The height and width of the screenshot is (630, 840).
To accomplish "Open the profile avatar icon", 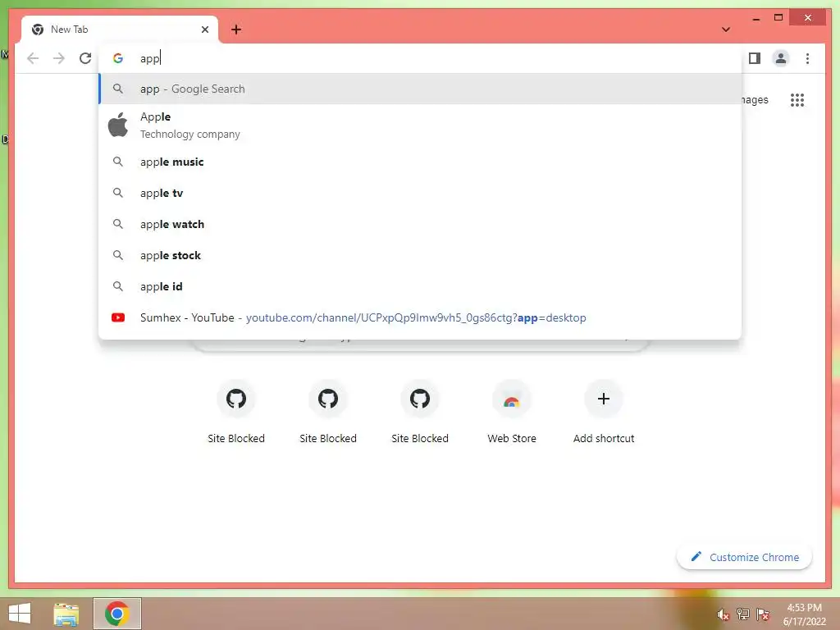I will (x=781, y=58).
